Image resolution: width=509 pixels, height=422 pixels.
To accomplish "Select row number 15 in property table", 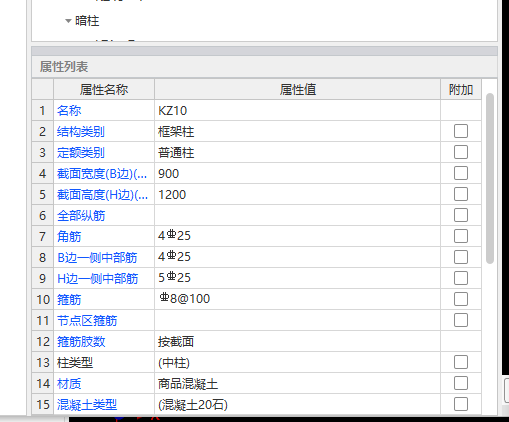I will [42, 404].
